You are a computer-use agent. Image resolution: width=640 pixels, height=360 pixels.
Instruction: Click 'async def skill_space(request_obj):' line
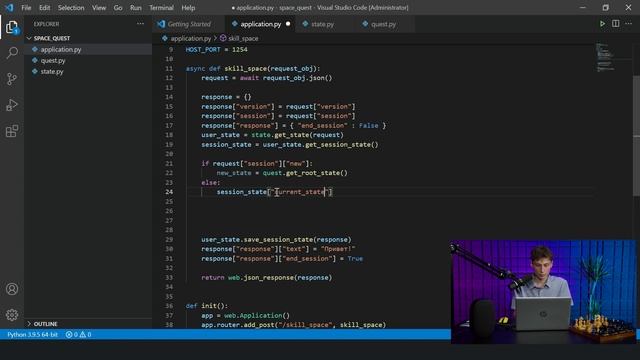[253, 69]
